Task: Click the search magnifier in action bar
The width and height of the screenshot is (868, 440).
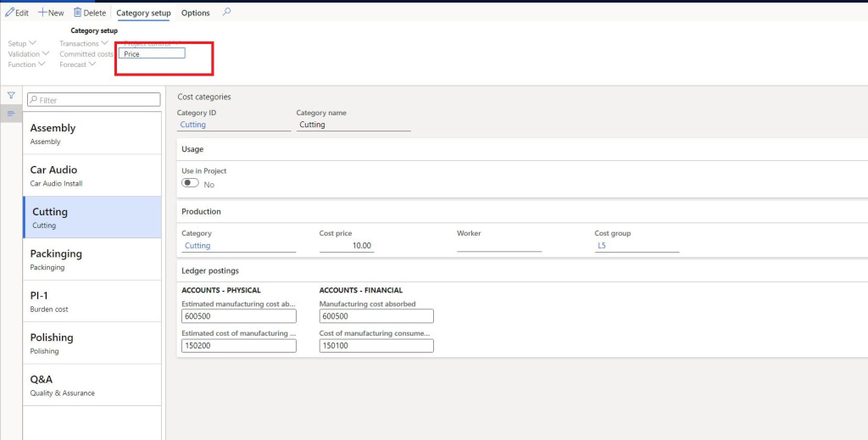Action: pos(226,13)
